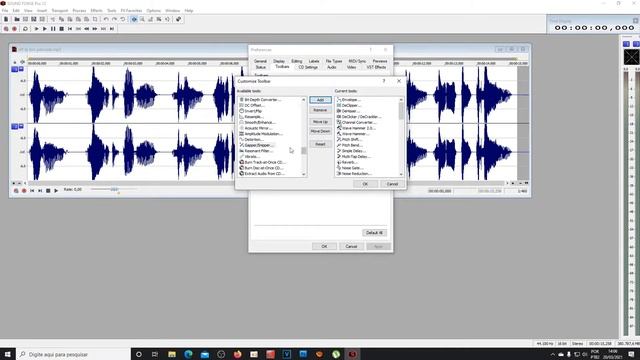
Task: Click the Undo toolbar icon
Action: pos(106,19)
